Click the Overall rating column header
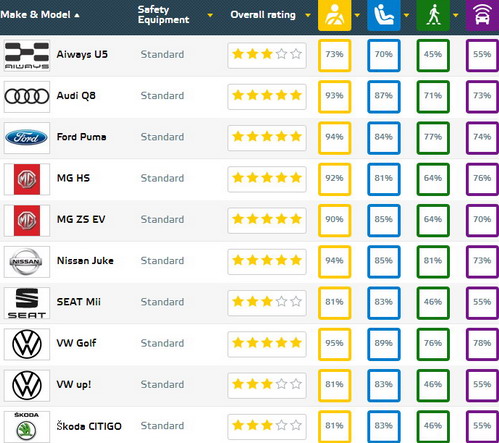Viewport: 499px width, 443px height. point(263,15)
